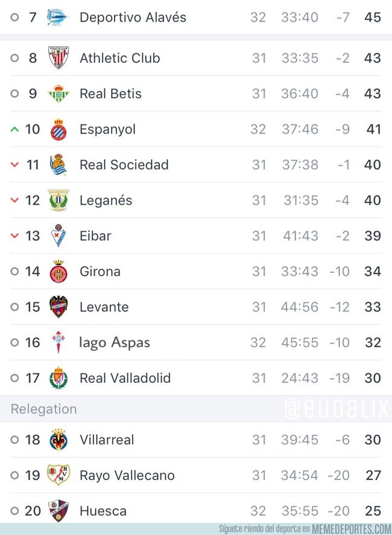Screen dimensions: 392x535
Task: Select the Girona crest icon
Action: (58, 271)
